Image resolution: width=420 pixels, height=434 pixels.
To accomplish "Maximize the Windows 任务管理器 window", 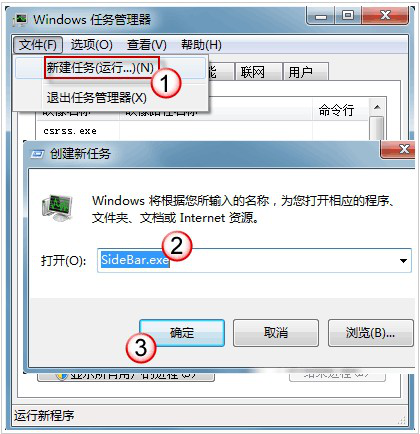I will click(x=348, y=16).
